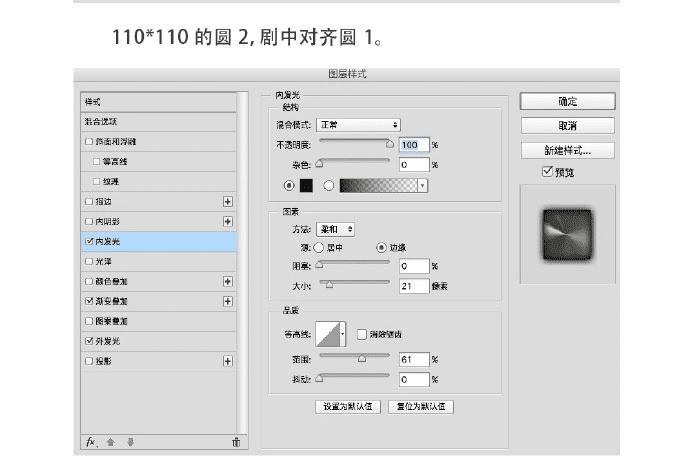Image resolution: width=690 pixels, height=456 pixels.
Task: Cancel with the 取消 button
Action: [567, 126]
